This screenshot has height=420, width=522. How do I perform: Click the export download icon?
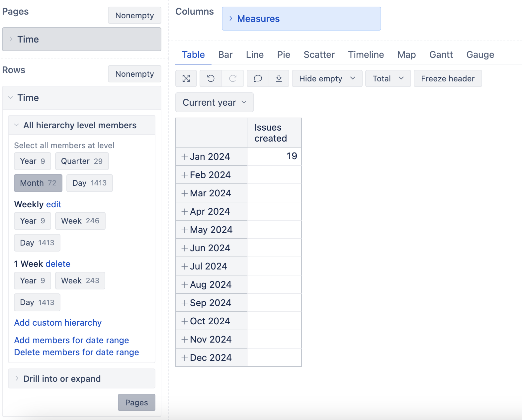[279, 78]
